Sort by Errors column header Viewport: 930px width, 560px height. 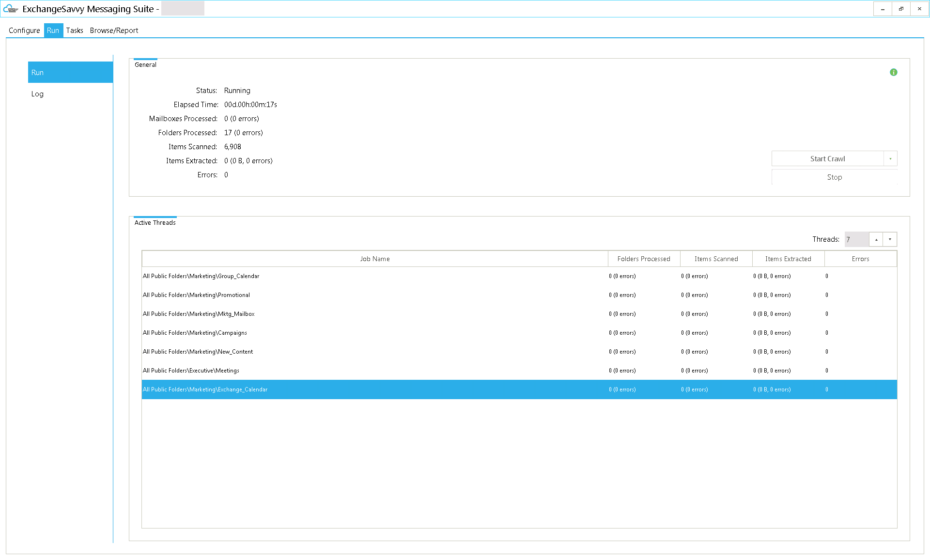pyautogui.click(x=860, y=259)
